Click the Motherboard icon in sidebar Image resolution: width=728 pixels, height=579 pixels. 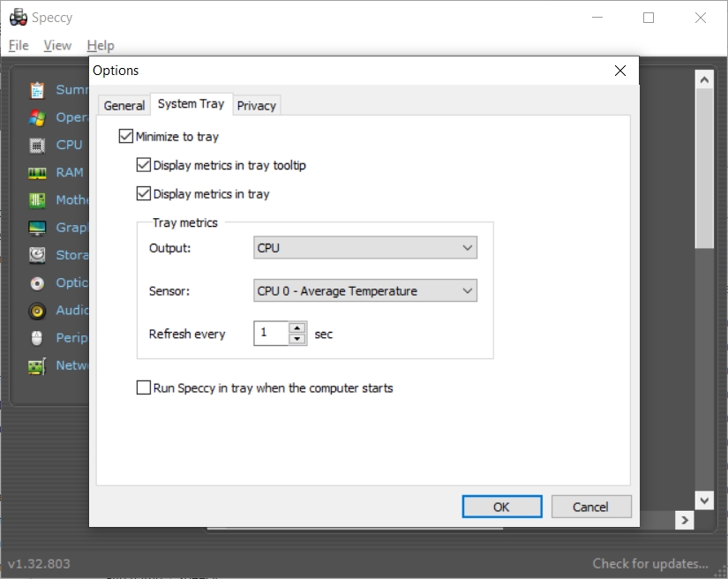pyautogui.click(x=37, y=200)
